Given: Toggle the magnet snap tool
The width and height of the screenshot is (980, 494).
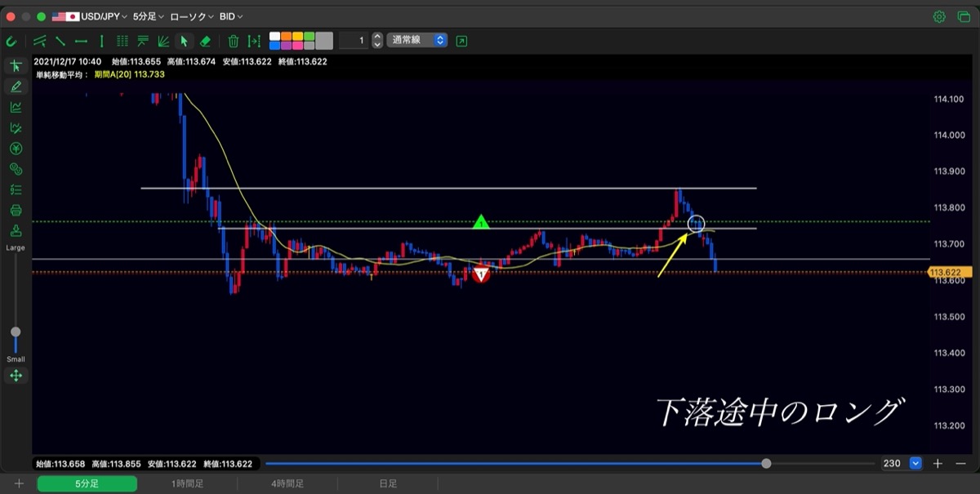Looking at the screenshot, I should [11, 41].
